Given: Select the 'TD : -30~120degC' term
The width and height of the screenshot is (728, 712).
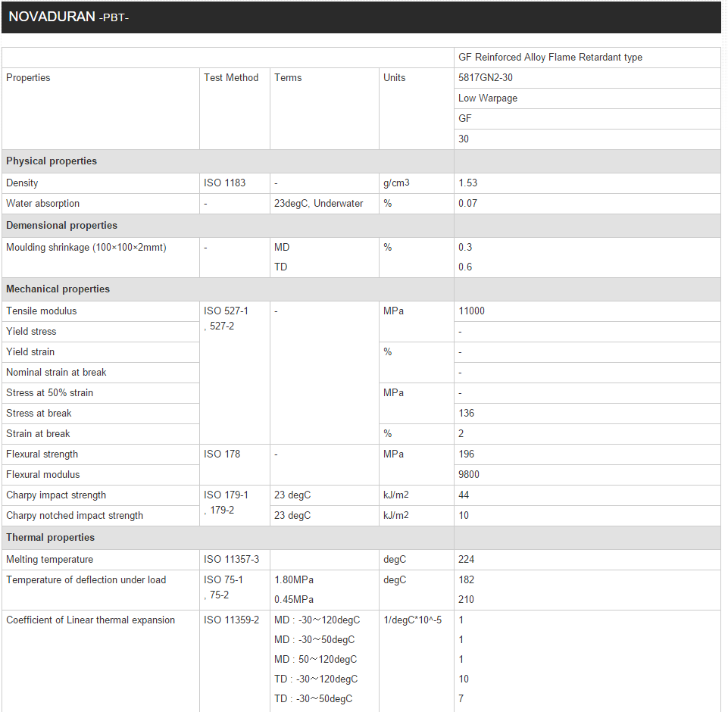Looking at the screenshot, I should pos(316,679).
